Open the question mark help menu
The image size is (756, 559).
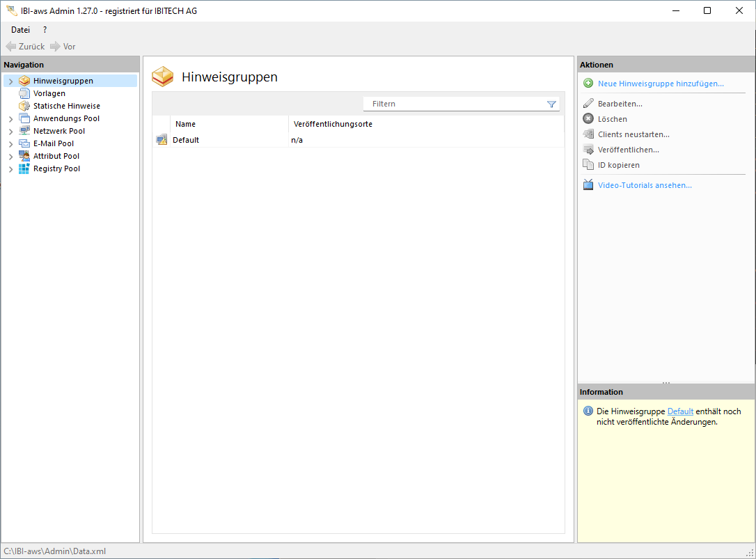pyautogui.click(x=45, y=30)
